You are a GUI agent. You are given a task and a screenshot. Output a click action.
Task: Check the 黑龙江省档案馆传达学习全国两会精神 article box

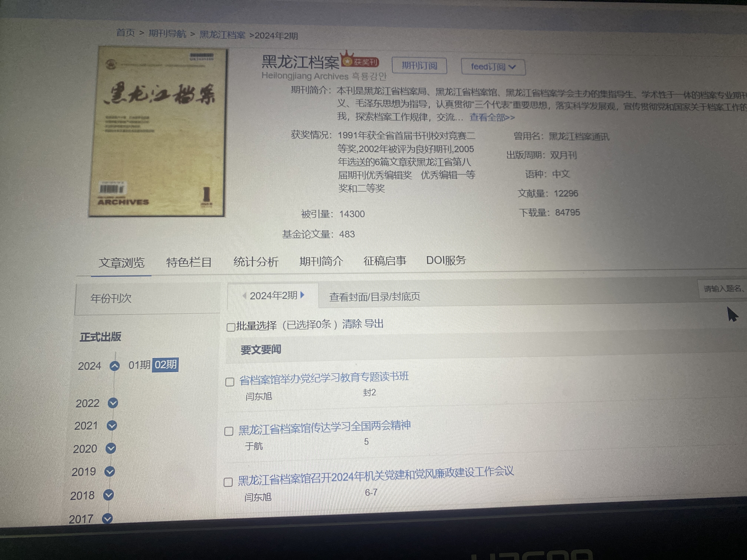click(229, 431)
